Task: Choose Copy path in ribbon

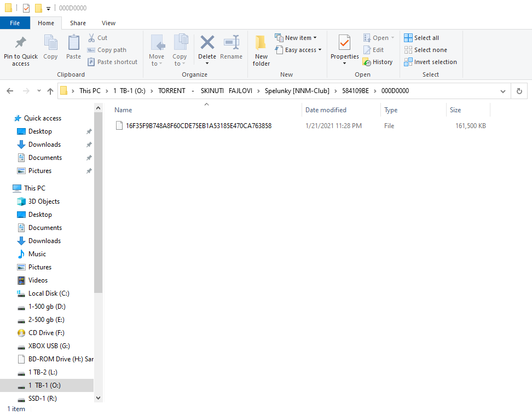Action: pyautogui.click(x=107, y=50)
